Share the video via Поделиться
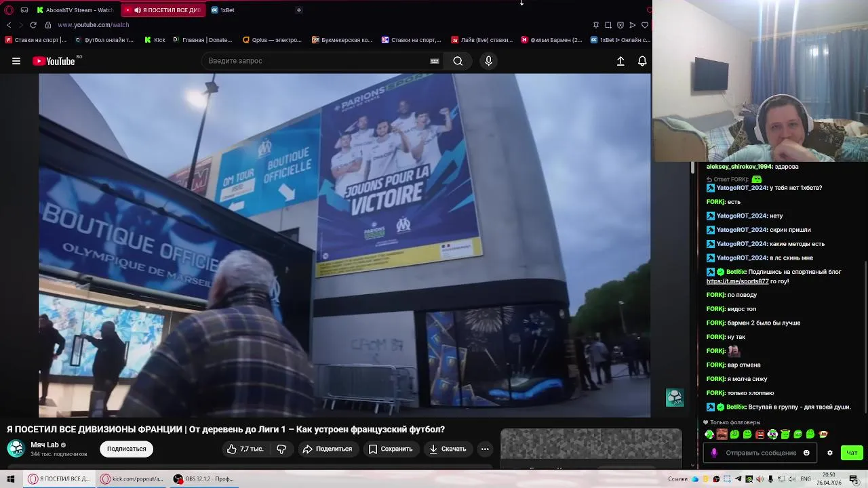Image resolution: width=868 pixels, height=488 pixels. pyautogui.click(x=328, y=449)
